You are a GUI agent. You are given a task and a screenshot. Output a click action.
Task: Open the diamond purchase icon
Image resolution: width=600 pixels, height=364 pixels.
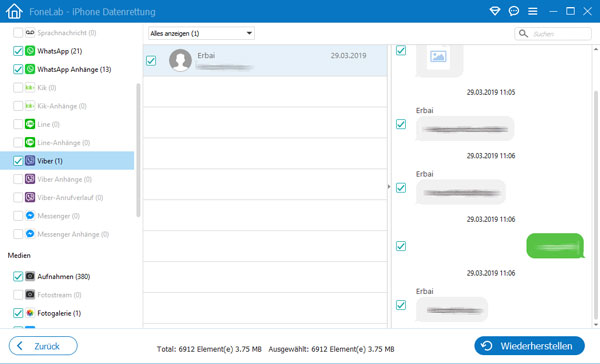[x=495, y=11]
